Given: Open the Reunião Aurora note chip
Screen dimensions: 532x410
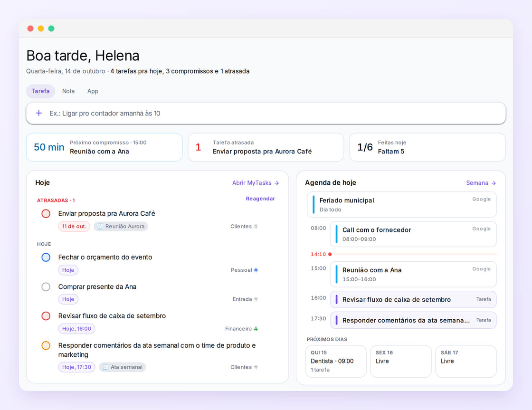Looking at the screenshot, I should (121, 227).
